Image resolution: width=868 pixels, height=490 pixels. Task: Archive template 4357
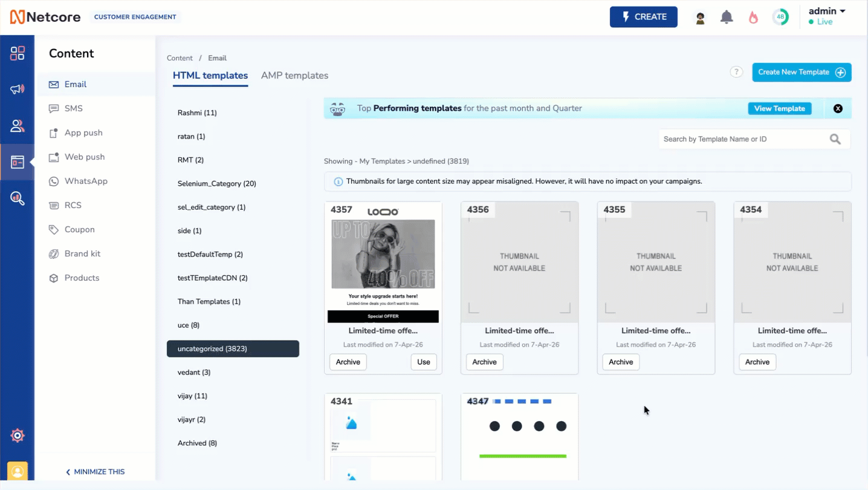coord(348,362)
